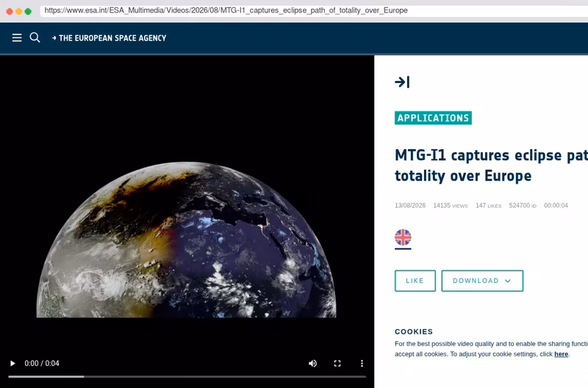588x388 pixels.
Task: Select the English language flag
Action: tap(403, 237)
